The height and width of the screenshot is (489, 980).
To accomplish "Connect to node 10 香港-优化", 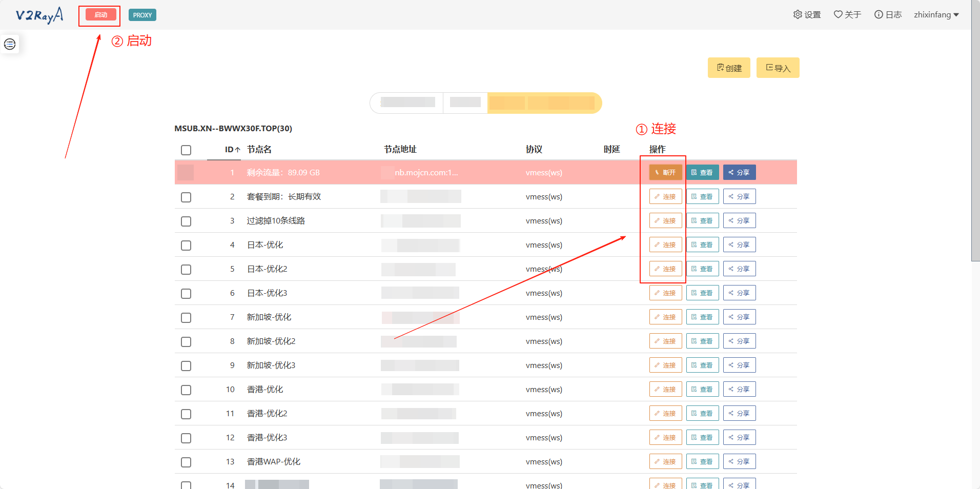I will click(665, 390).
